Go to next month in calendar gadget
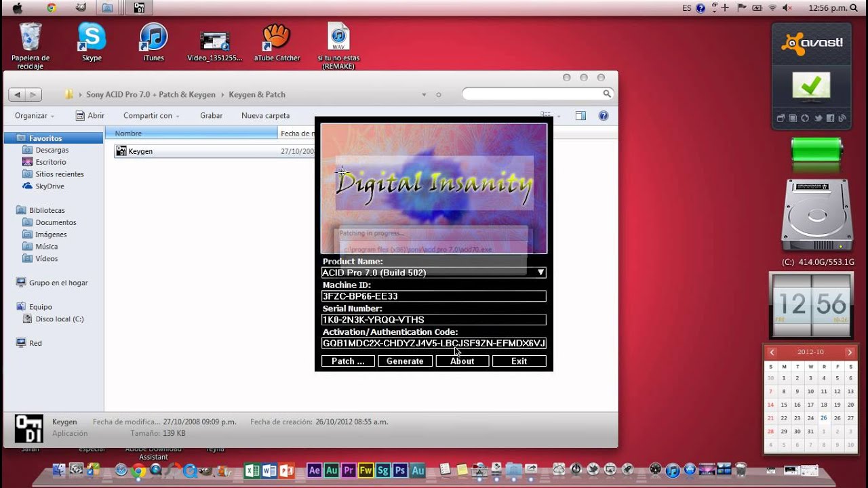The height and width of the screenshot is (488, 868). (x=850, y=352)
